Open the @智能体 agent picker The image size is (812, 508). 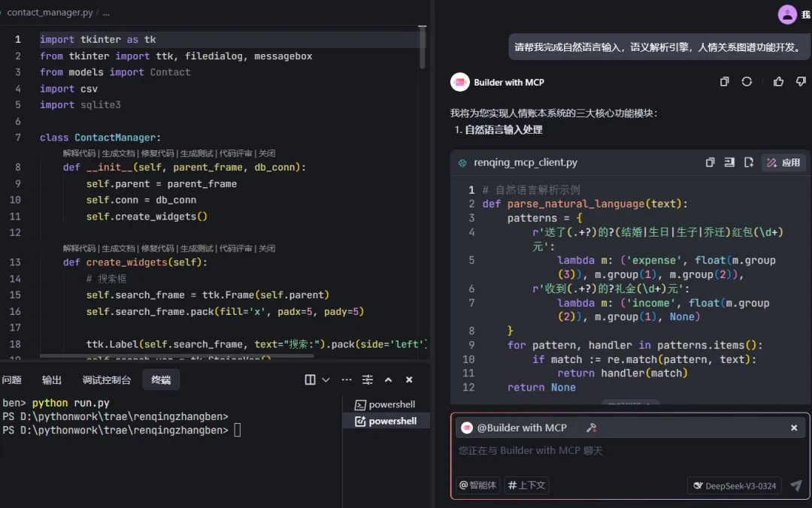point(478,485)
